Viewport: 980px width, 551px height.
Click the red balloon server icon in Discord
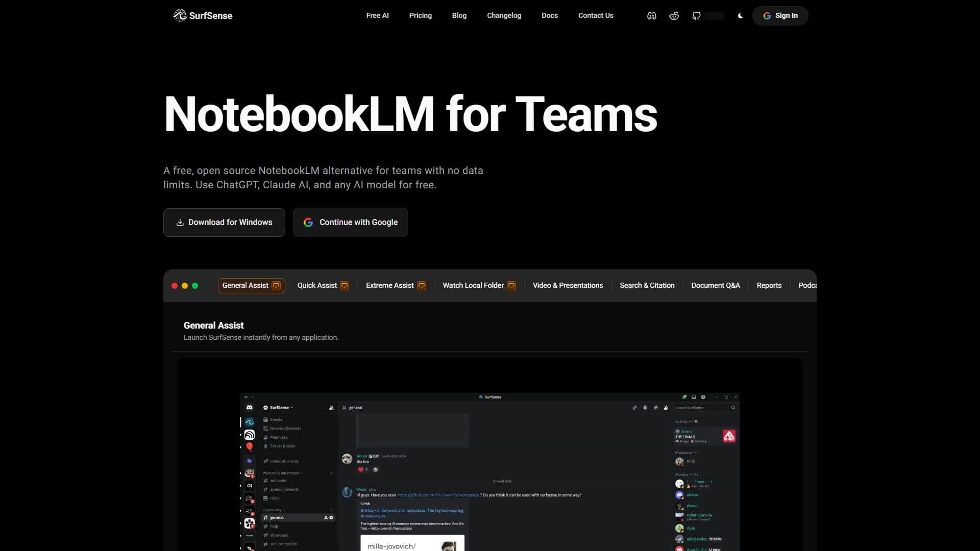(249, 447)
